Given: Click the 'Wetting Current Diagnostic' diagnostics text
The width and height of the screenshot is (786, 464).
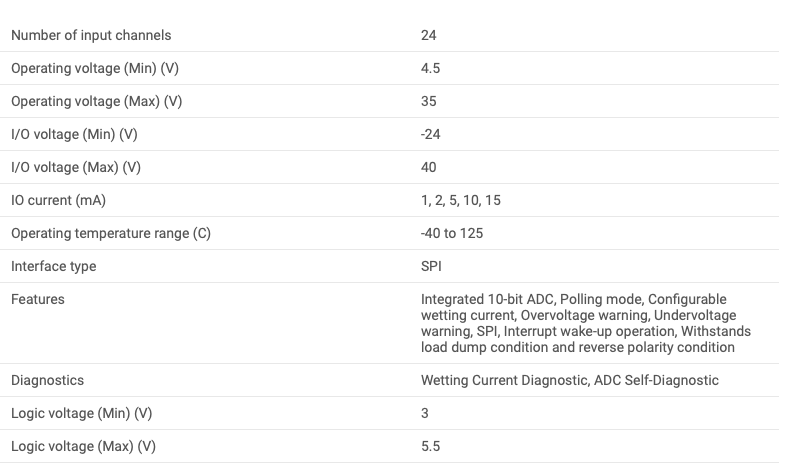Looking at the screenshot, I should (x=504, y=381).
